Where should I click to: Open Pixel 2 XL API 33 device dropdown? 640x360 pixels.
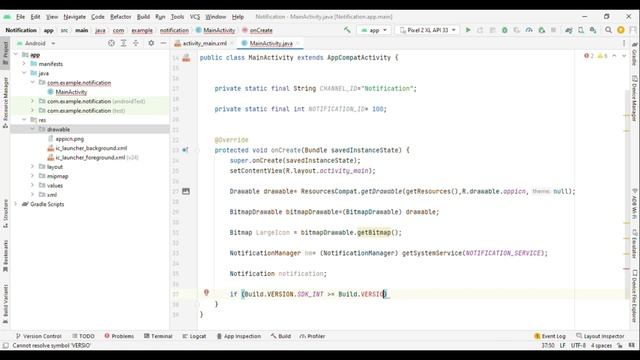coord(427,30)
